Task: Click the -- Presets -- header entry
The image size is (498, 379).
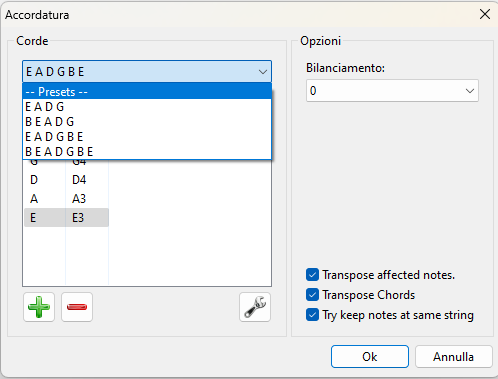Action: (x=147, y=91)
